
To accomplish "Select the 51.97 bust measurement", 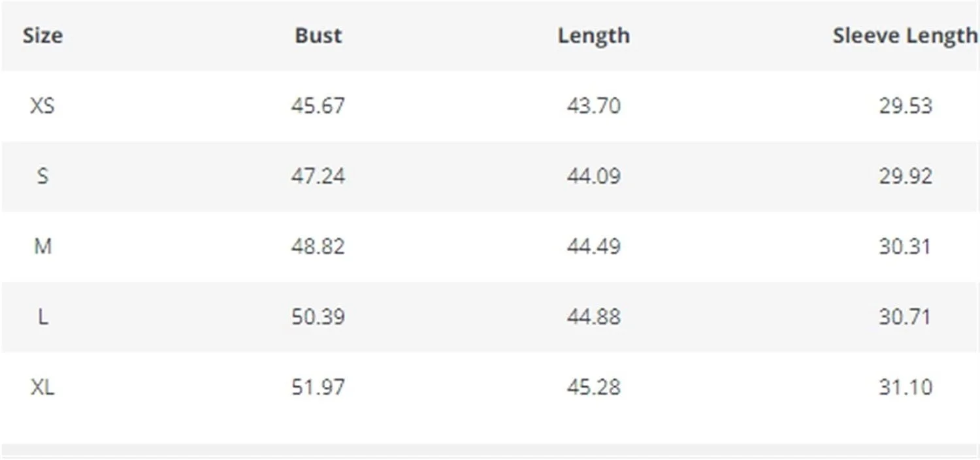I will [318, 387].
